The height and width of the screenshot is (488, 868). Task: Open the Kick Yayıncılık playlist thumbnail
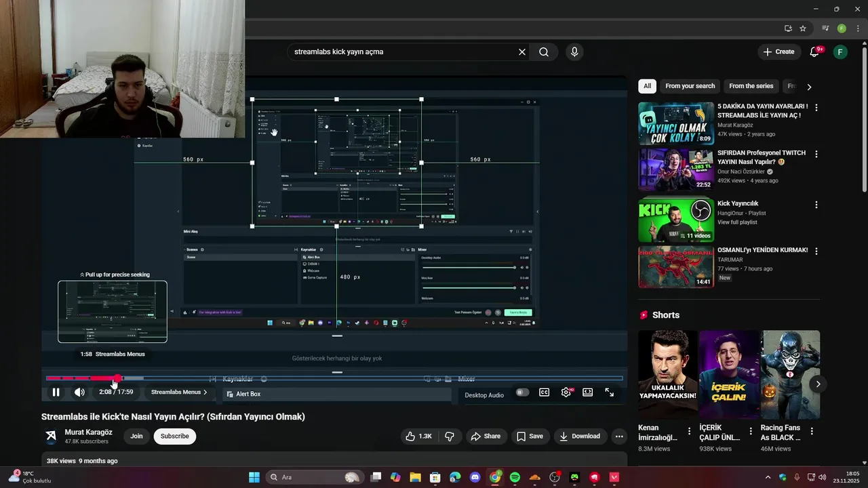tap(676, 220)
